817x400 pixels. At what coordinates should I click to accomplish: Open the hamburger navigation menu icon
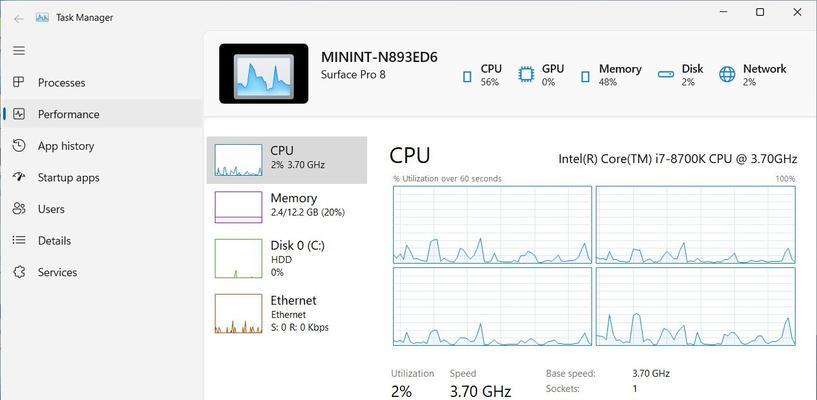point(19,51)
